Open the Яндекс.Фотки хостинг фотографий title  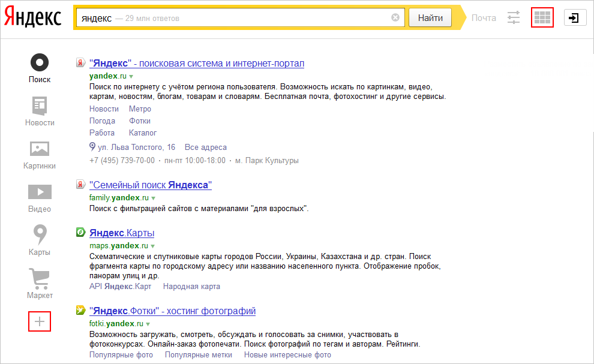pos(172,311)
